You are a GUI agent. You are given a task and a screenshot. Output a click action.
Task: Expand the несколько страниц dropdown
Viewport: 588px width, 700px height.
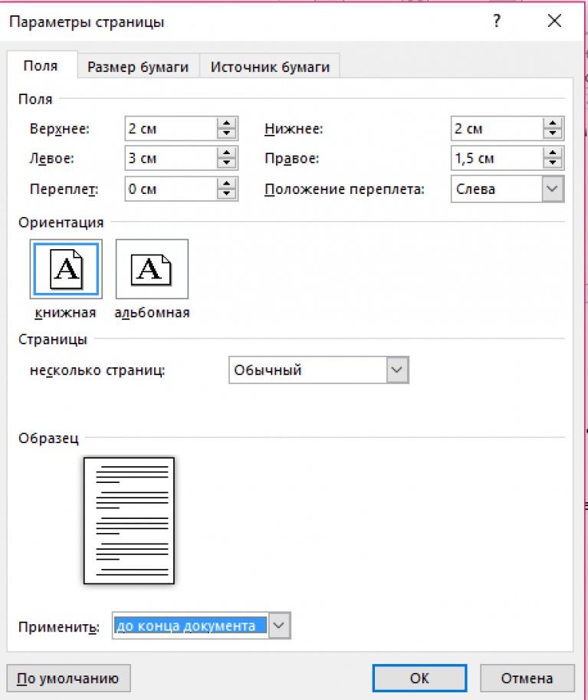(396, 370)
